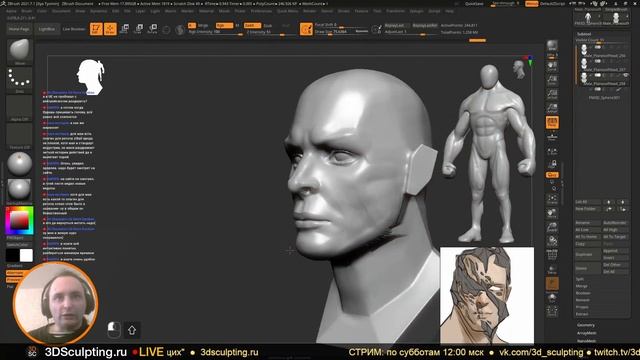Select the orange Draw mode button
640x360 pixels.
[x=110, y=29]
